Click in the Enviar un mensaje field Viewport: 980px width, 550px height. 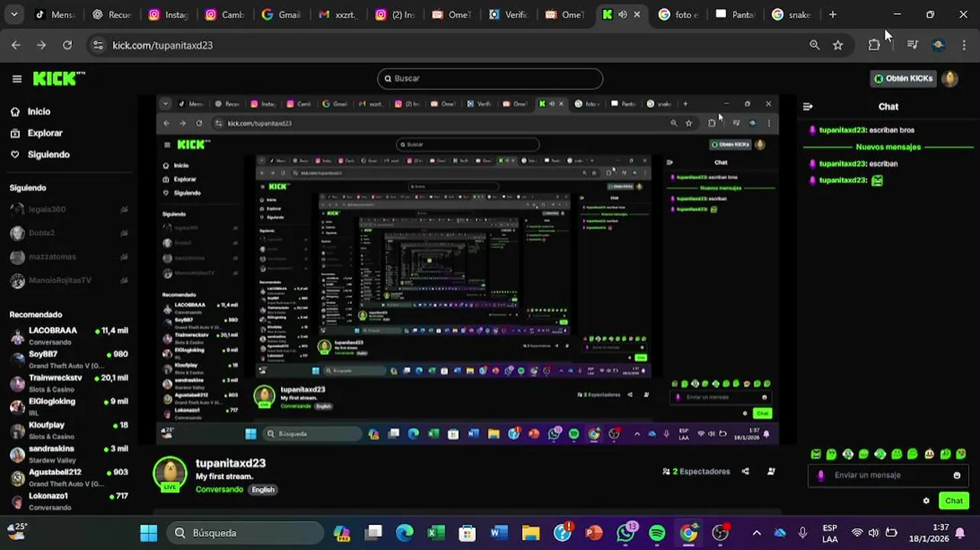pyautogui.click(x=889, y=475)
